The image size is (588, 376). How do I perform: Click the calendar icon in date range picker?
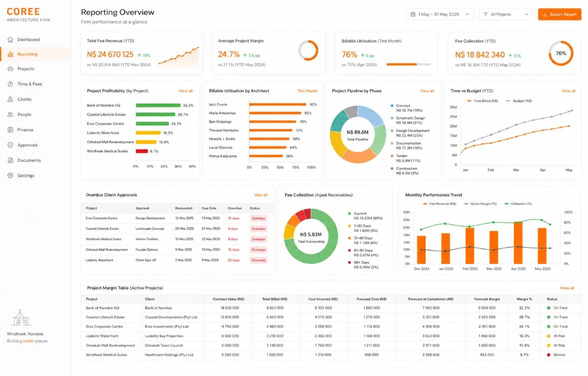[x=413, y=14]
